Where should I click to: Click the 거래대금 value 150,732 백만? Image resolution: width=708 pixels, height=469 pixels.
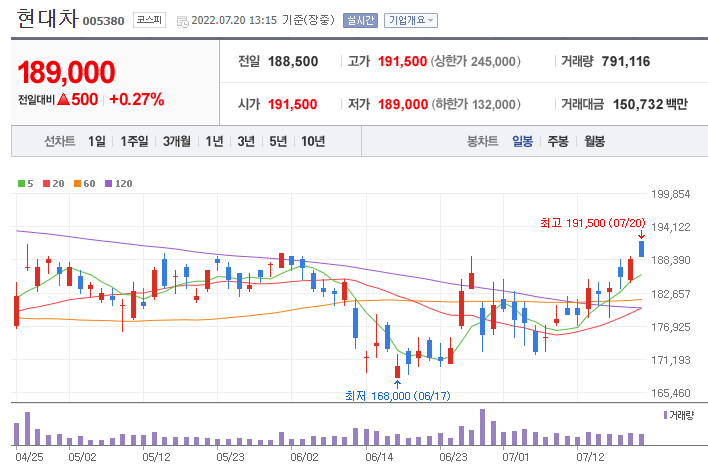click(x=650, y=104)
